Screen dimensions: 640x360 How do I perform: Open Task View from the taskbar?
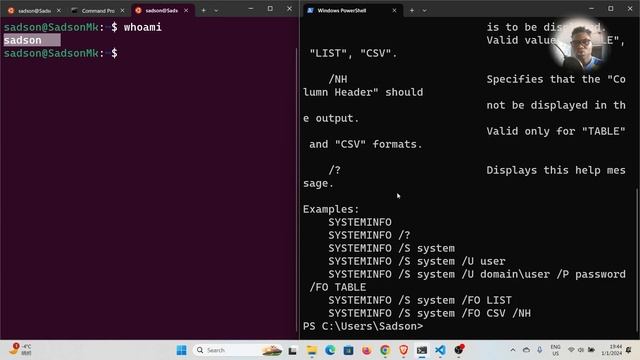292,350
